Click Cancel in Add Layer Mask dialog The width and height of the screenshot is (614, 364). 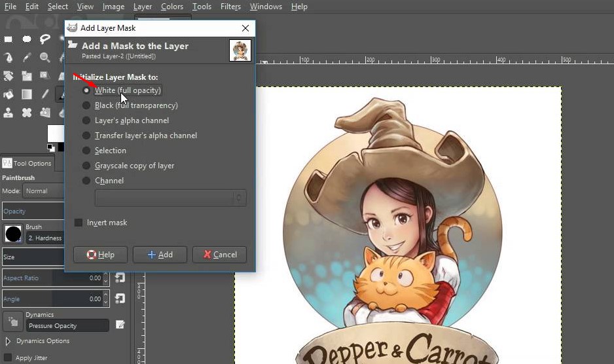pyautogui.click(x=219, y=255)
